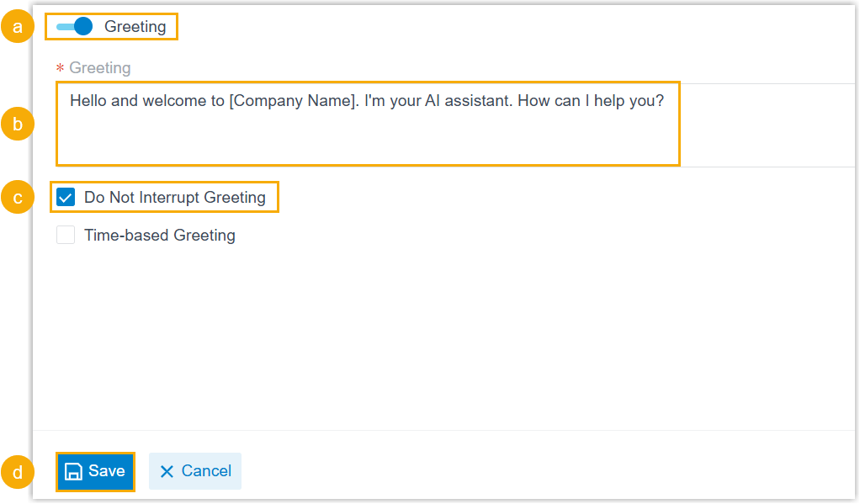
Task: Click the "Do Not Interrupt Greeting" label text
Action: (174, 199)
